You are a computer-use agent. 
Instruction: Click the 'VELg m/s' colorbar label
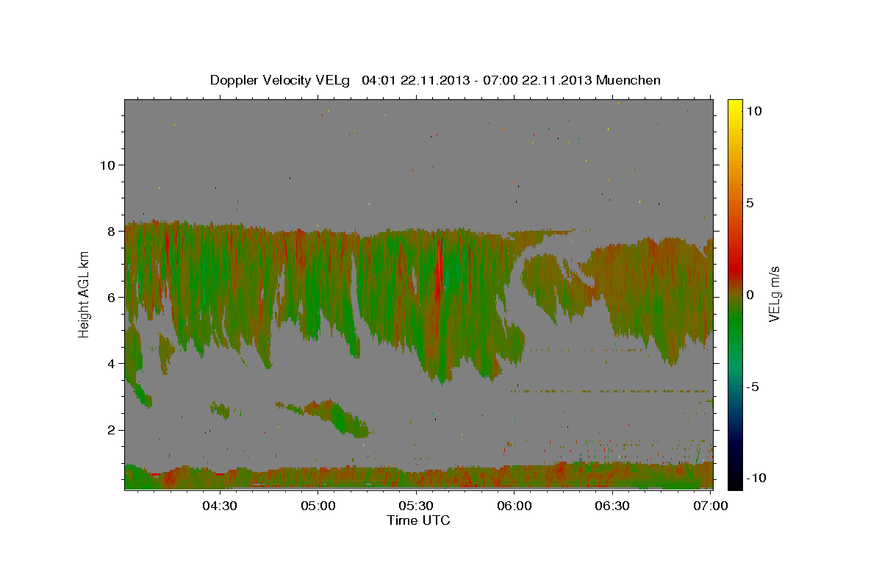click(774, 294)
